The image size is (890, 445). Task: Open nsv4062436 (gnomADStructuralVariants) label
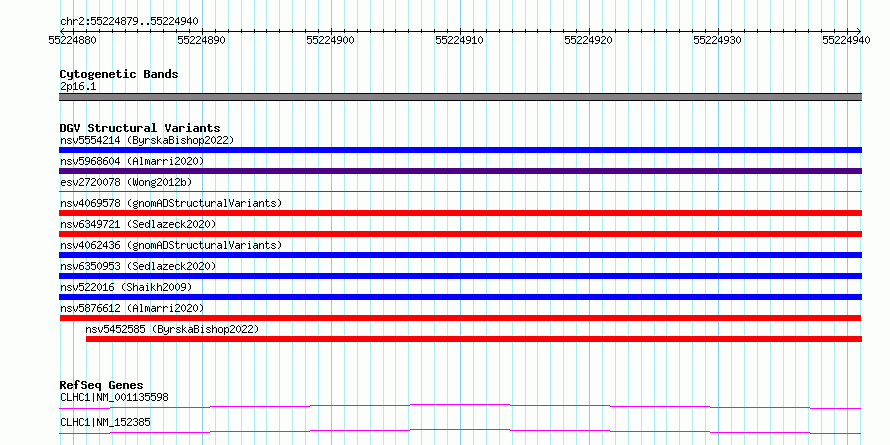pos(171,245)
